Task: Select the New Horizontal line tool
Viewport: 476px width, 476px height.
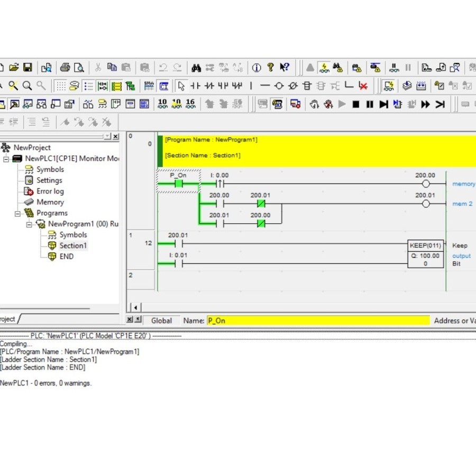Action: click(x=265, y=86)
